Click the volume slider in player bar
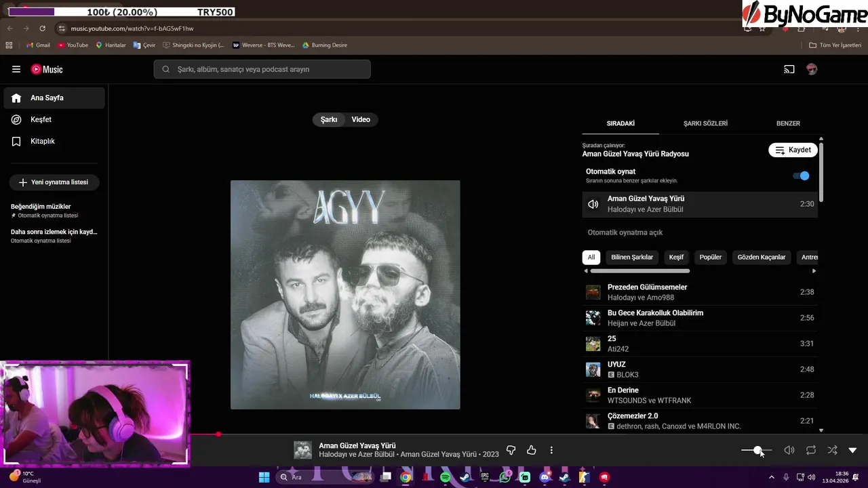Viewport: 868px width, 488px height. [757, 451]
